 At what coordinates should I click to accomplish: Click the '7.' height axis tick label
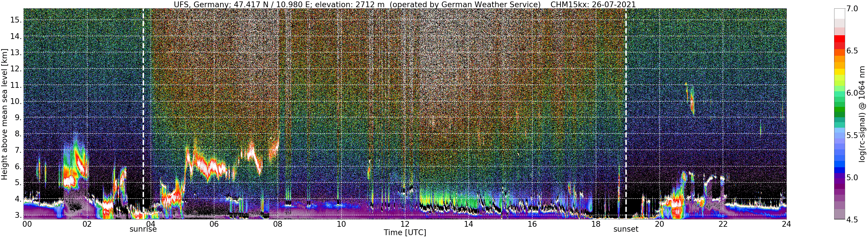[18, 150]
